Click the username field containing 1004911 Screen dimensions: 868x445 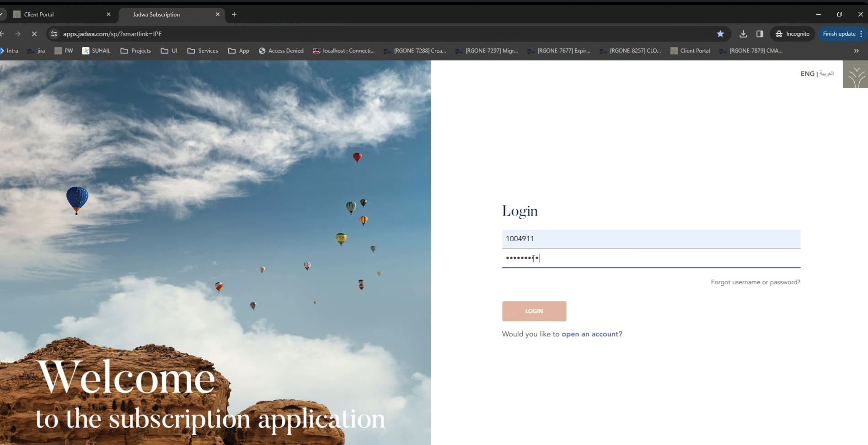pos(651,239)
